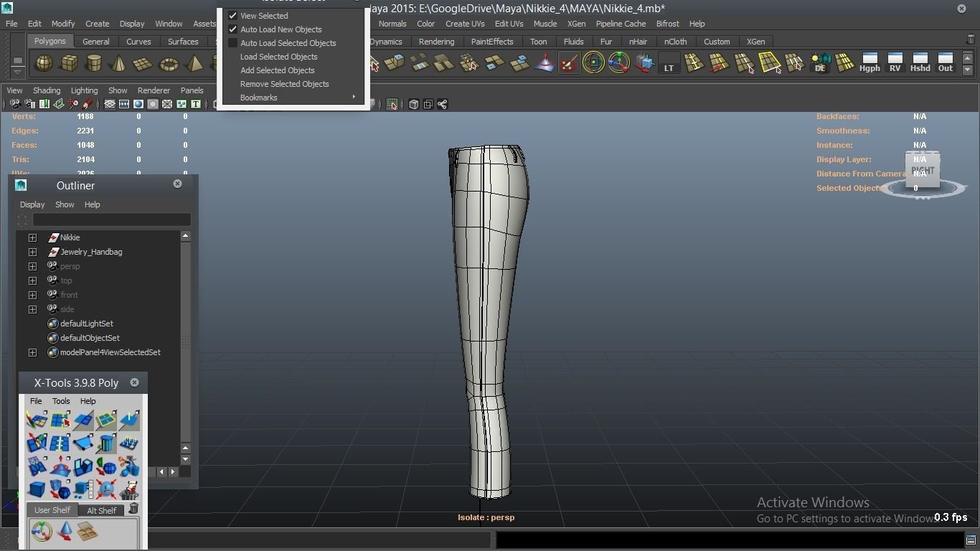Open the script editor icon at bottom right
Image resolution: width=980 pixels, height=551 pixels.
pyautogui.click(x=971, y=540)
